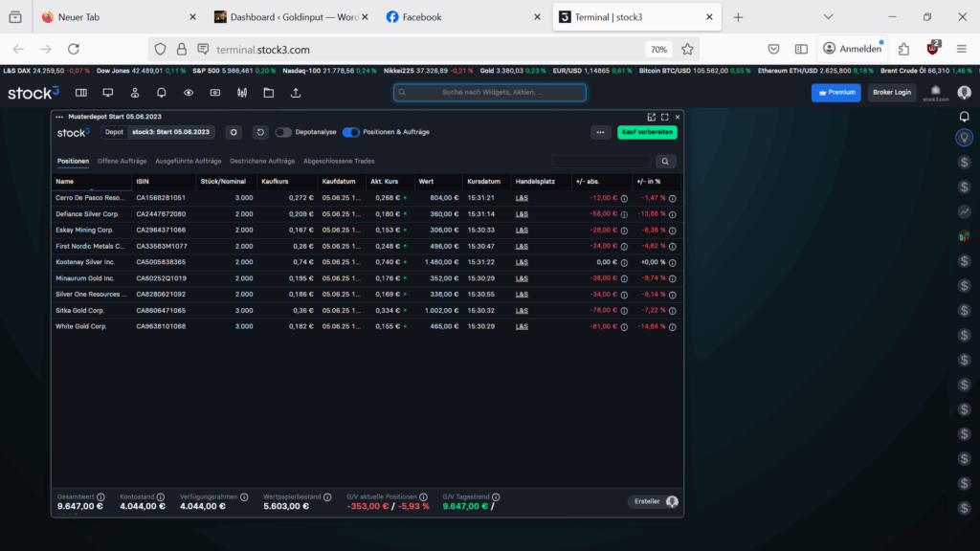This screenshot has height=551, width=980.
Task: Open the red-green candlestick icon in right sidebar
Action: click(x=965, y=236)
